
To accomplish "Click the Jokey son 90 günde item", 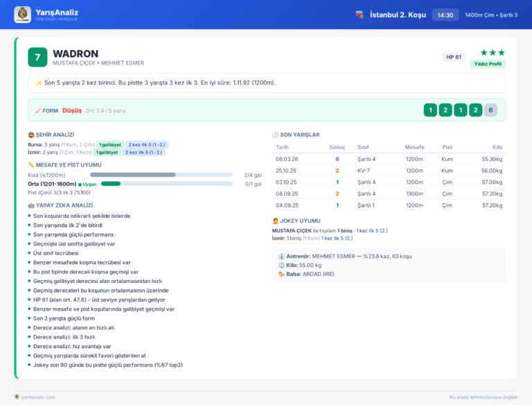I will tap(108, 365).
